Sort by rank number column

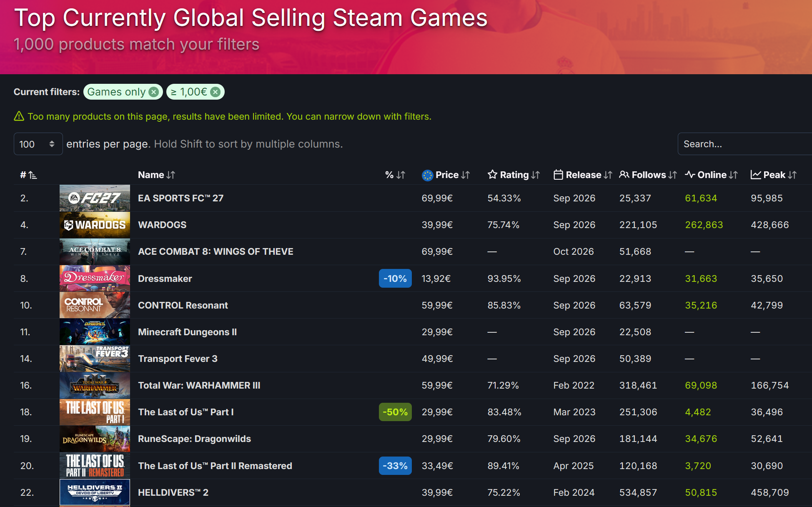tap(28, 175)
